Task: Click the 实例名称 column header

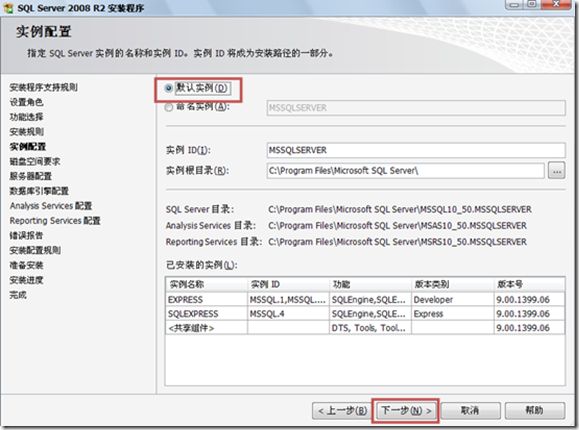Action: (206, 284)
